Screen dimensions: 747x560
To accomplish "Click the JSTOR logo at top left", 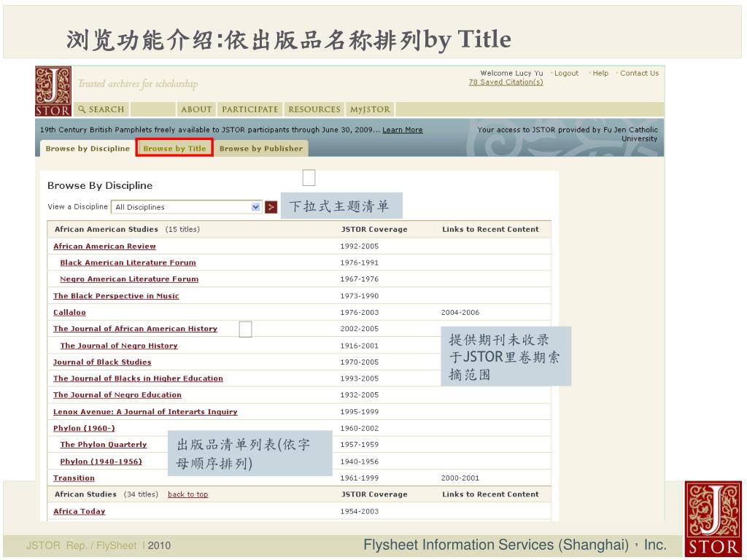I will [x=53, y=91].
